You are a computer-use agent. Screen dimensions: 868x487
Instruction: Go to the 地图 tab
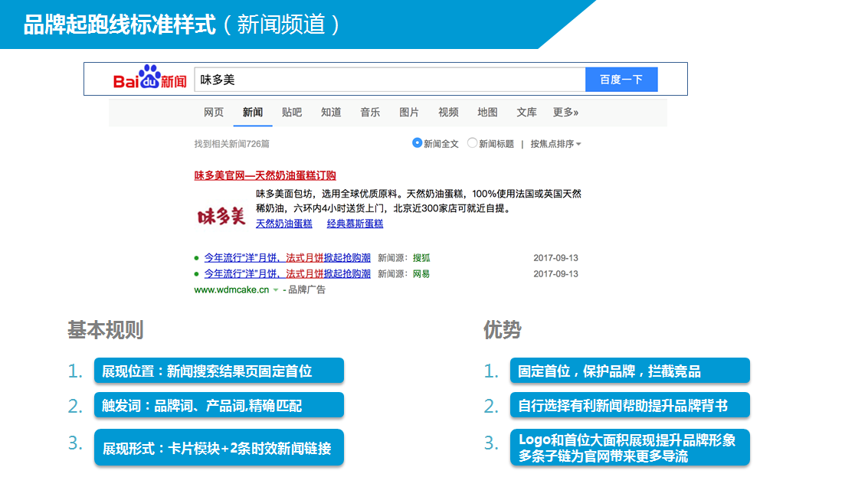[x=487, y=113]
